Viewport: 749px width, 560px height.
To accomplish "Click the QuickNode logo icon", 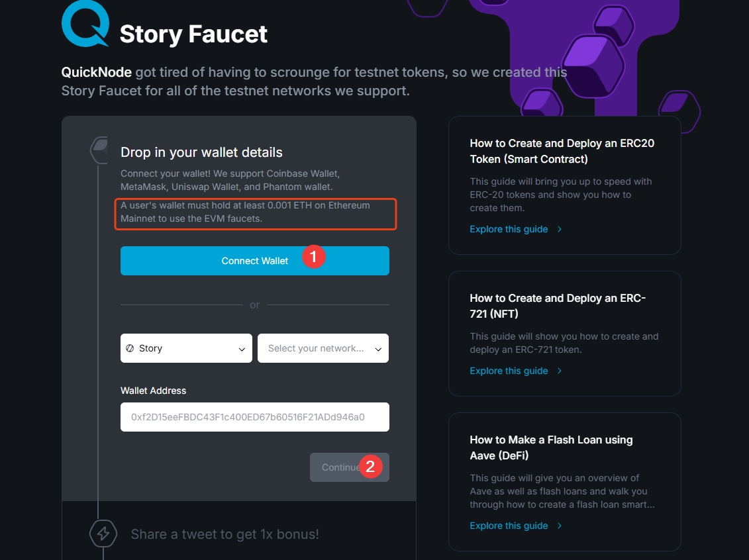I will coord(85,23).
